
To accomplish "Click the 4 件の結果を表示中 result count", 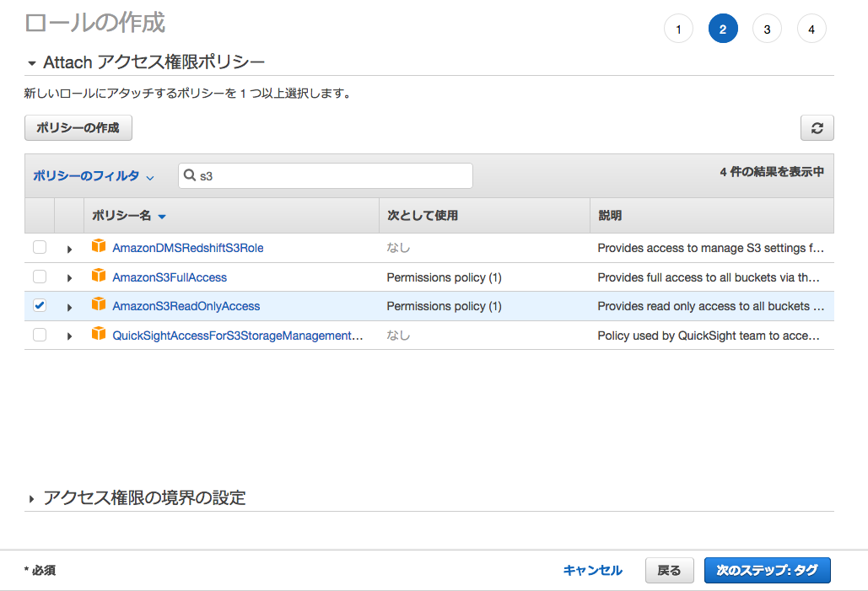I will click(772, 171).
